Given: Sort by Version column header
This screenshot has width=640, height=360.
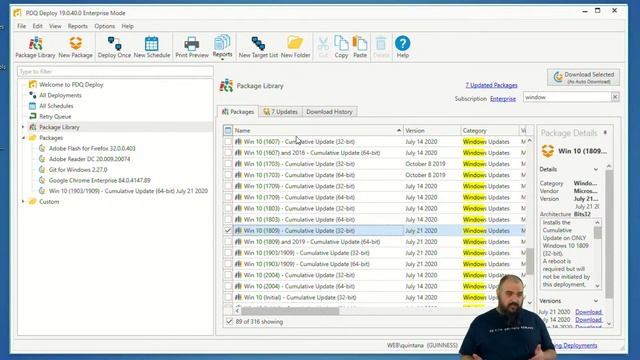Looking at the screenshot, I should (x=432, y=131).
